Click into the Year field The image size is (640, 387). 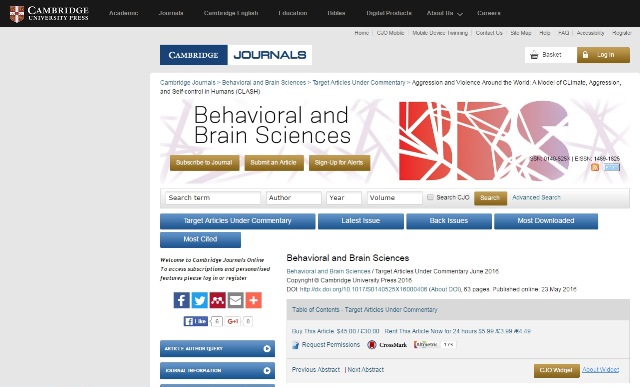pos(344,198)
